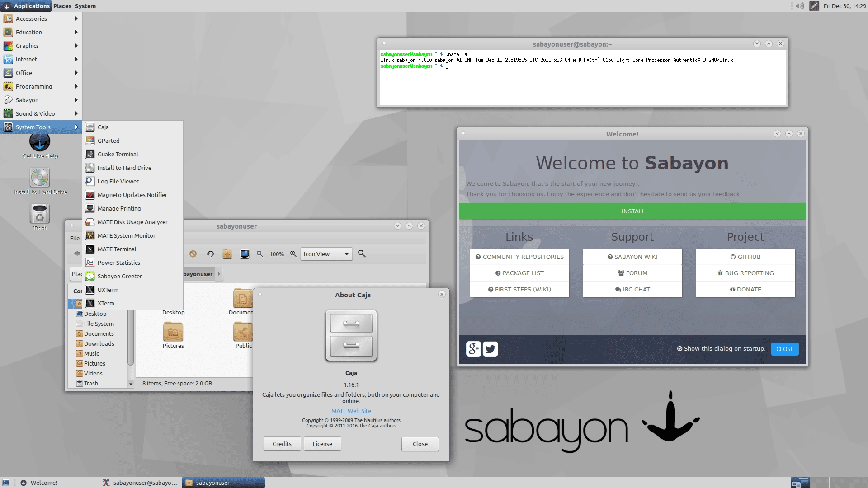Viewport: 868px width, 488px height.
Task: Click the search magnifier icon in Caja
Action: [362, 254]
